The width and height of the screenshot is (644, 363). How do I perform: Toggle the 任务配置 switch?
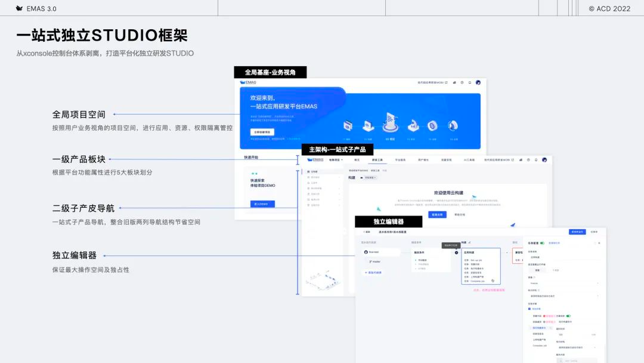tap(542, 243)
